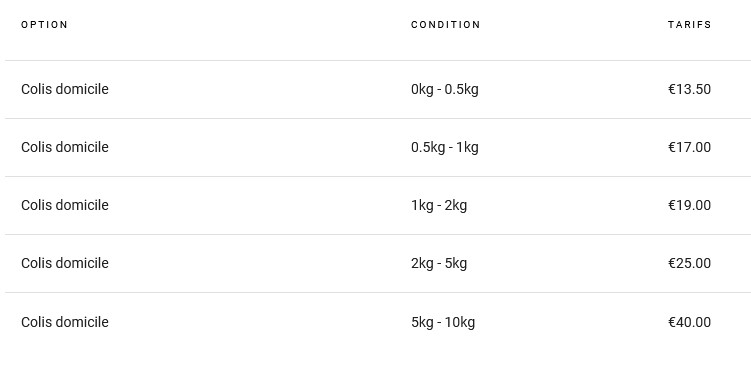Click the 5kg - 10kg condition cell
Viewport: 751px width, 380px height.
tap(443, 322)
